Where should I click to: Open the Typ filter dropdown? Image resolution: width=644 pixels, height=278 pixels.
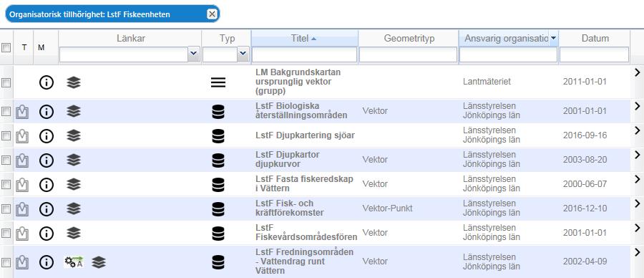(243, 54)
